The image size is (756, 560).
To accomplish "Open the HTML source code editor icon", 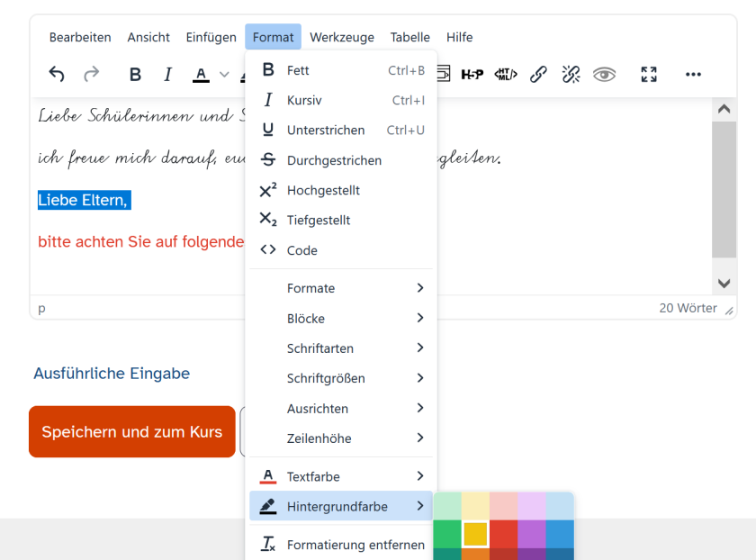I will 505,75.
